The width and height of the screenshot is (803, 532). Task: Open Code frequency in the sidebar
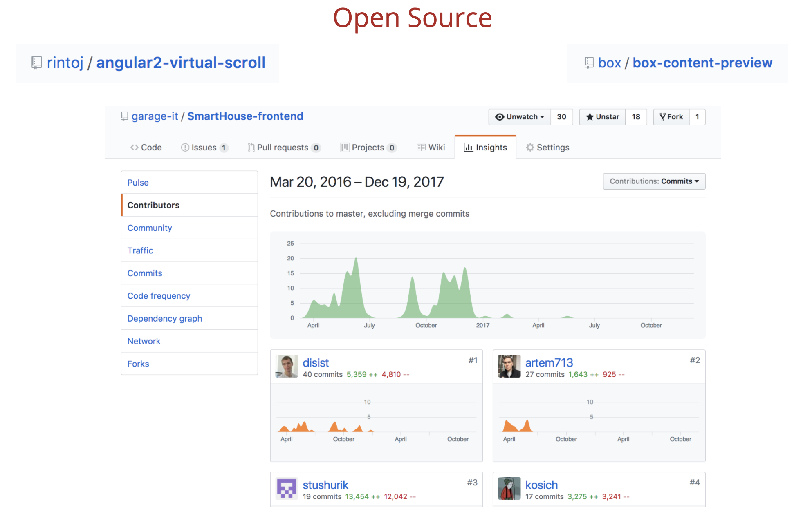click(159, 296)
